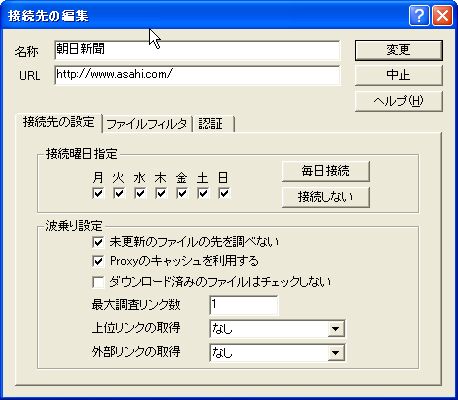Click the 変更 button
The image size is (458, 400).
pos(399,50)
